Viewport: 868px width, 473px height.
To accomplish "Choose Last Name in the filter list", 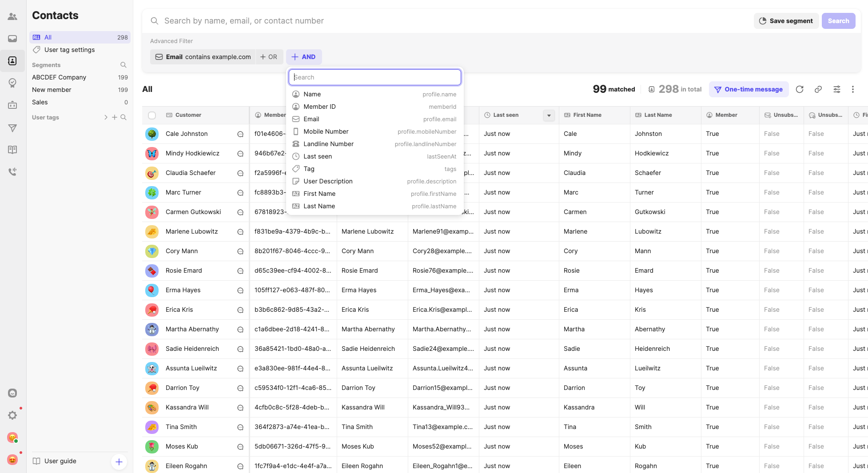I will pyautogui.click(x=374, y=206).
